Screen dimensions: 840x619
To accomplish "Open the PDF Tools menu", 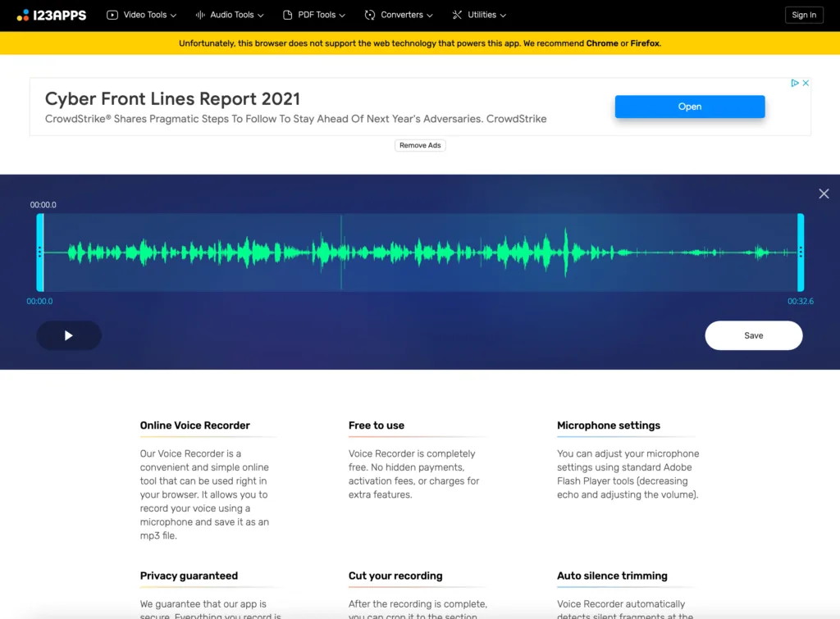I will 314,15.
